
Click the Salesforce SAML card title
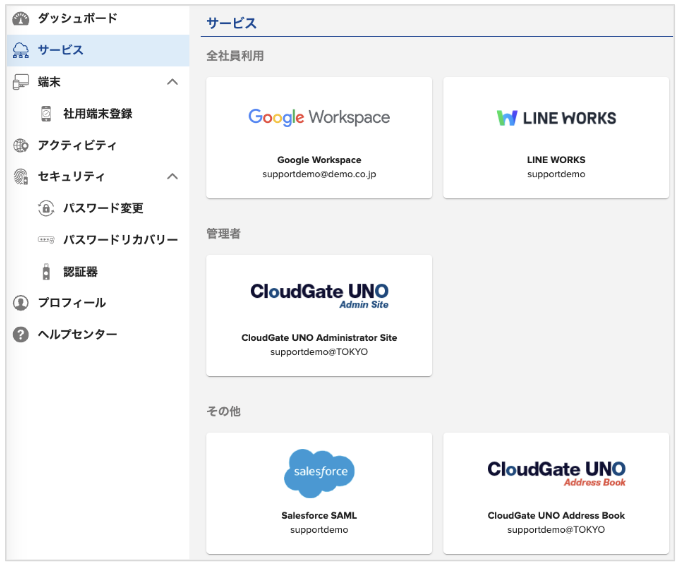[x=319, y=516]
